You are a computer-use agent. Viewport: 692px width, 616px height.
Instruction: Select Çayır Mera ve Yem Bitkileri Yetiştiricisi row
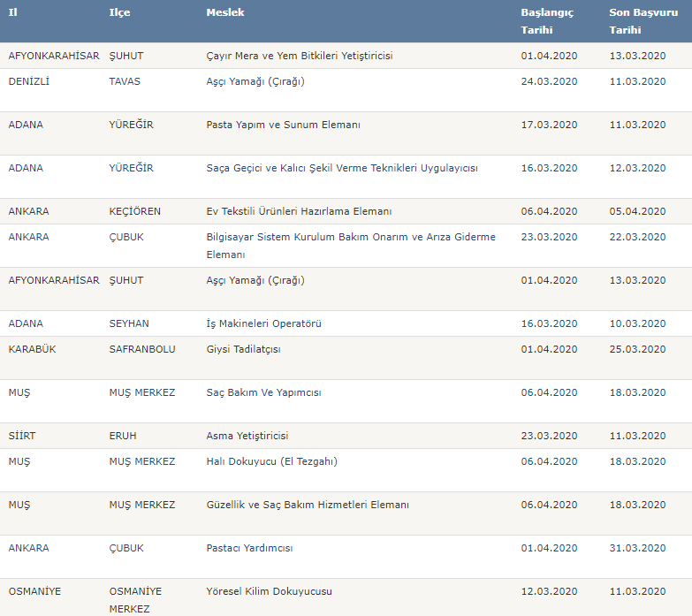point(299,56)
